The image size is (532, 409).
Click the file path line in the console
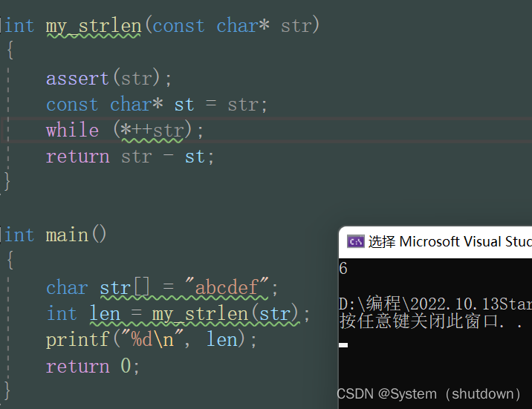[435, 304]
